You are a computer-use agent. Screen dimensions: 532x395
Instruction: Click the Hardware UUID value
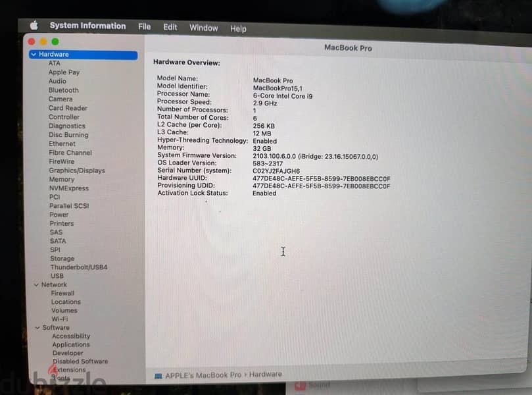[322, 178]
